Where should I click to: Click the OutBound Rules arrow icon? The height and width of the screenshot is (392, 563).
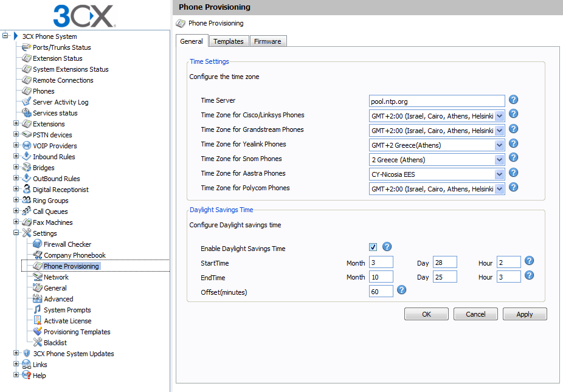tap(27, 179)
